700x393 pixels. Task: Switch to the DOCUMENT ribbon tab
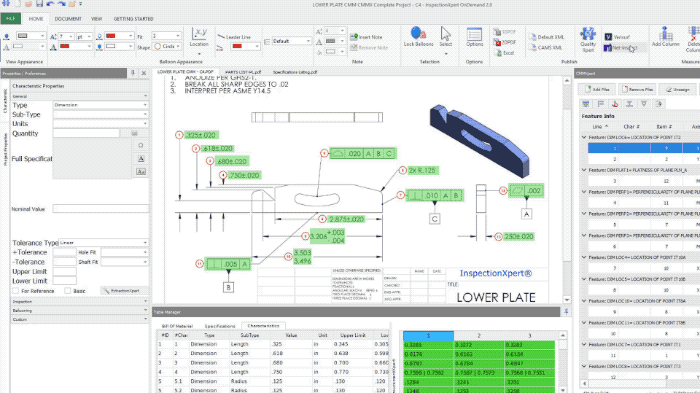click(x=68, y=19)
